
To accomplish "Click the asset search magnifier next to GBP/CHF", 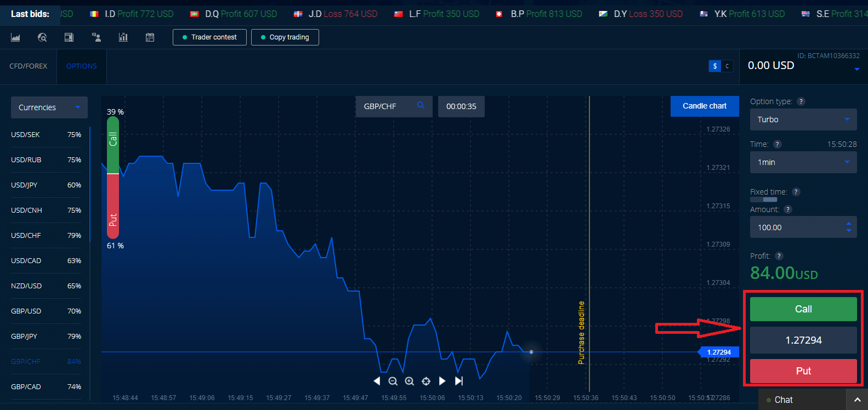I will tap(421, 105).
